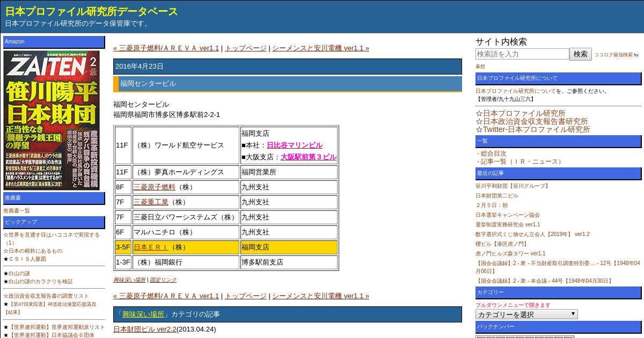This screenshot has width=644, height=338.
Task: Select cell 博多駅前支店
Action: pyautogui.click(x=289, y=262)
